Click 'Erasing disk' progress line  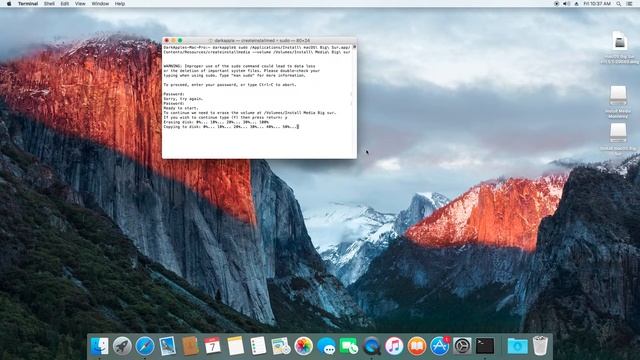coord(216,122)
